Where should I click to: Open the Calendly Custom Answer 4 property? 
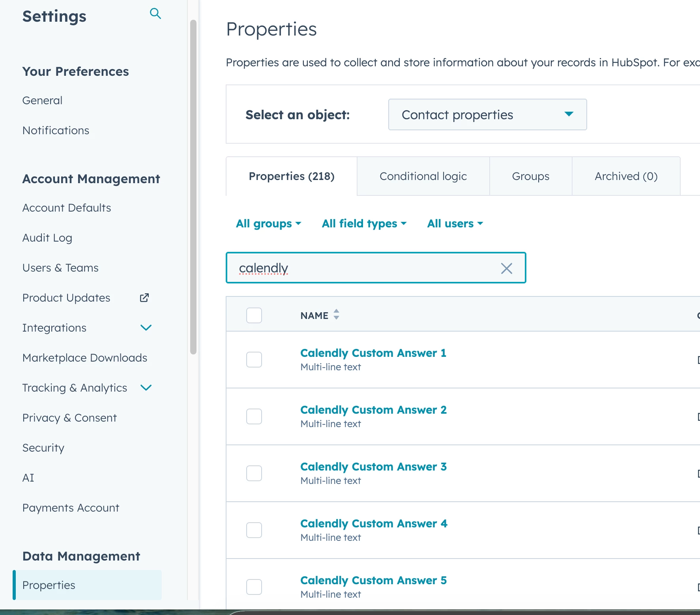[374, 523]
